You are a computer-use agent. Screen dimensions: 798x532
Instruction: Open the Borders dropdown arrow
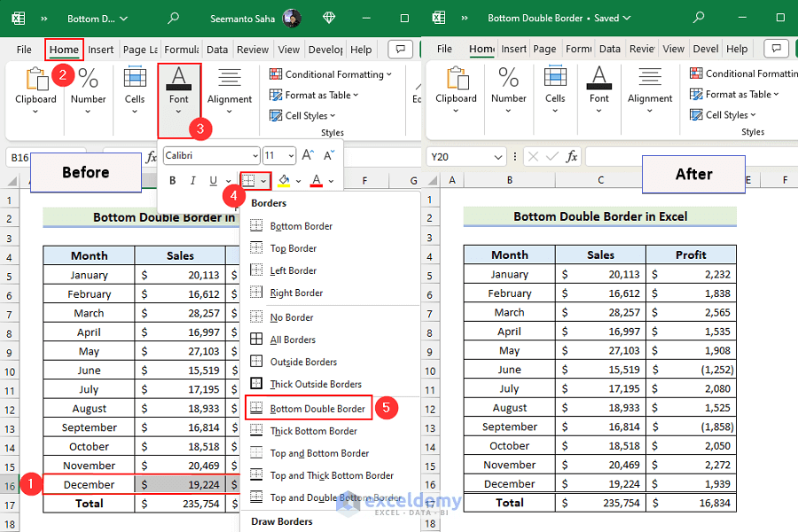262,180
